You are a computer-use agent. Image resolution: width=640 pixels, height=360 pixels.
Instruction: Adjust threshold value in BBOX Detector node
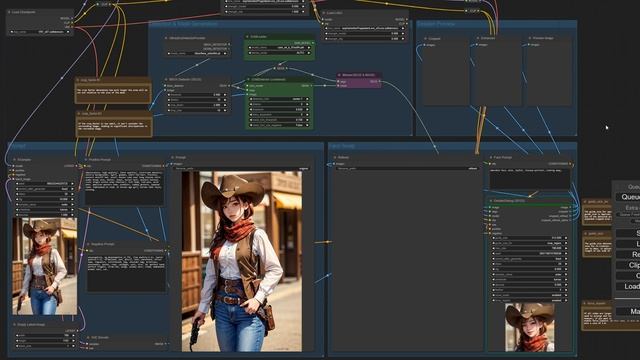[x=197, y=95]
